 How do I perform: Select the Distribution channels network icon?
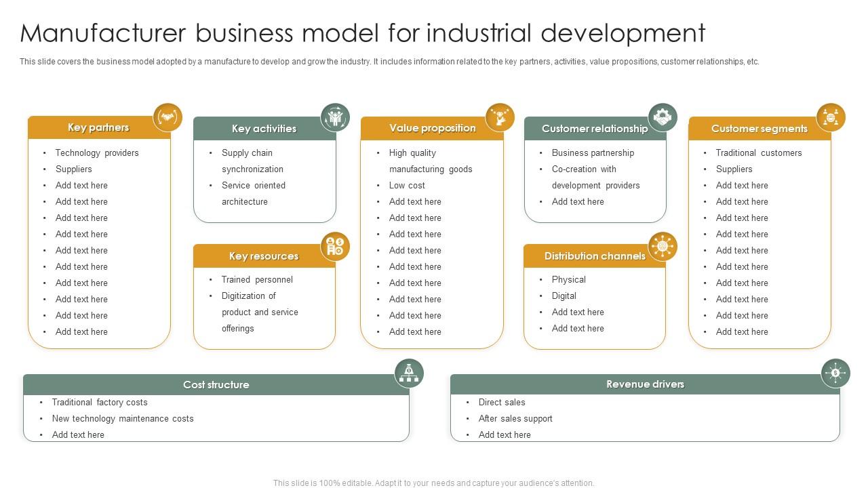(x=663, y=246)
